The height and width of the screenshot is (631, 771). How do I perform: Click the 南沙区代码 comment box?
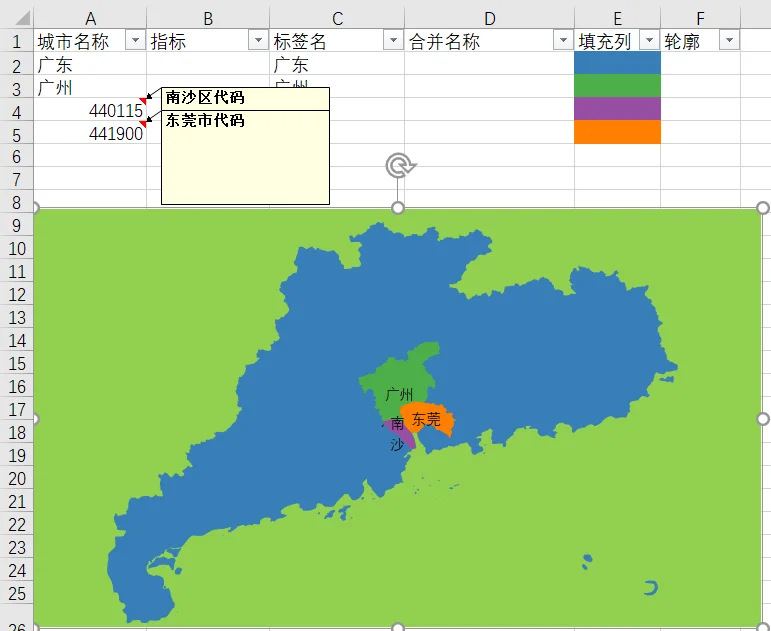245,98
